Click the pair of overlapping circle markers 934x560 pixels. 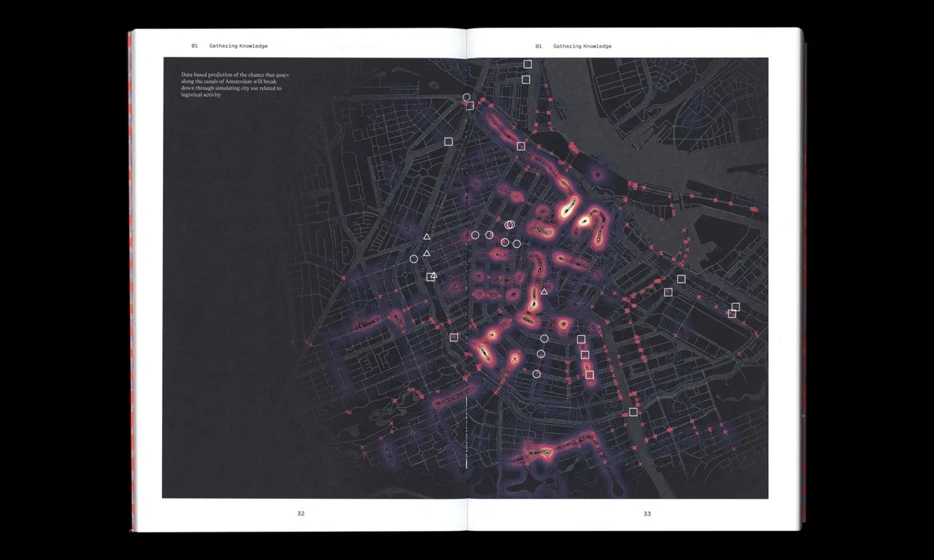(508, 224)
